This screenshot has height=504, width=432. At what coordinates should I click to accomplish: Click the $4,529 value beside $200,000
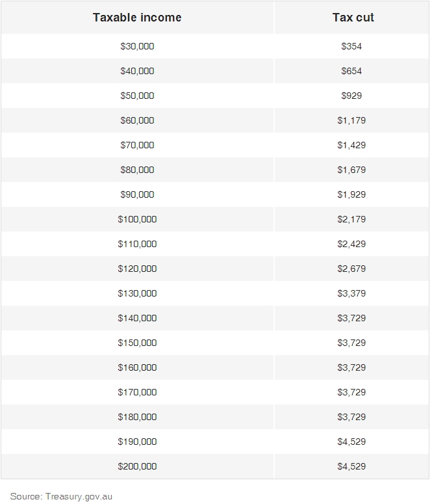tap(351, 466)
